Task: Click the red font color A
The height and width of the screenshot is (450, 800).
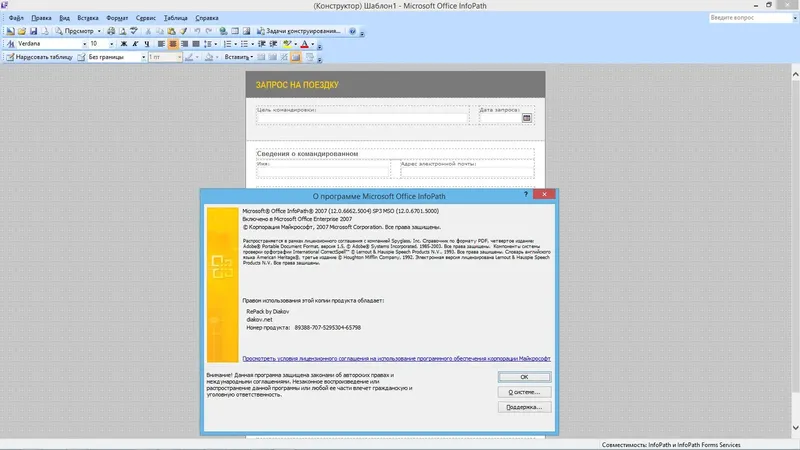Action: click(x=305, y=44)
